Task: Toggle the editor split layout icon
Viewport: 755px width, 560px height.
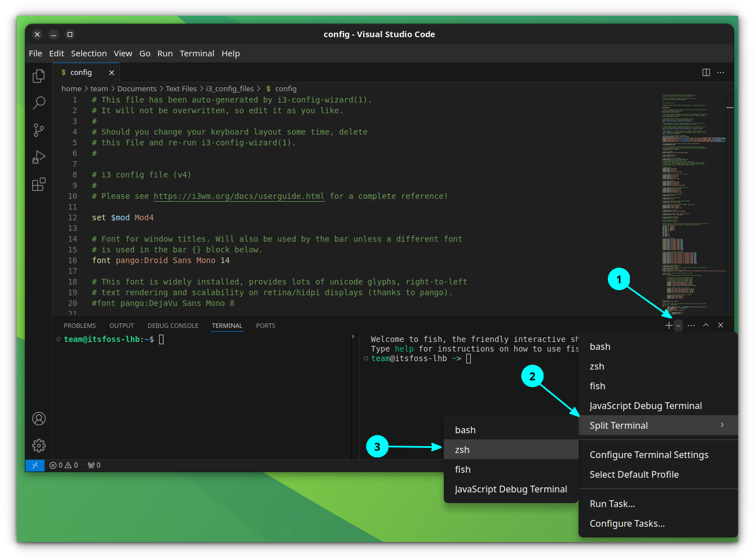Action: [707, 72]
